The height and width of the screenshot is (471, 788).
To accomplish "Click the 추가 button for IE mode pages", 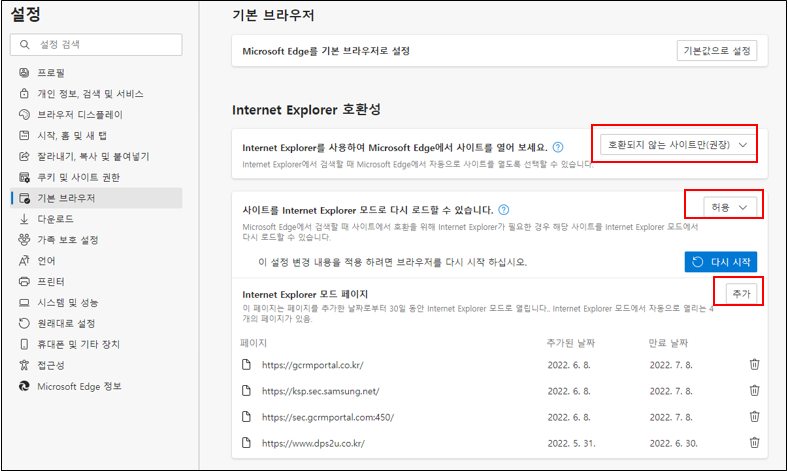I will (x=741, y=294).
